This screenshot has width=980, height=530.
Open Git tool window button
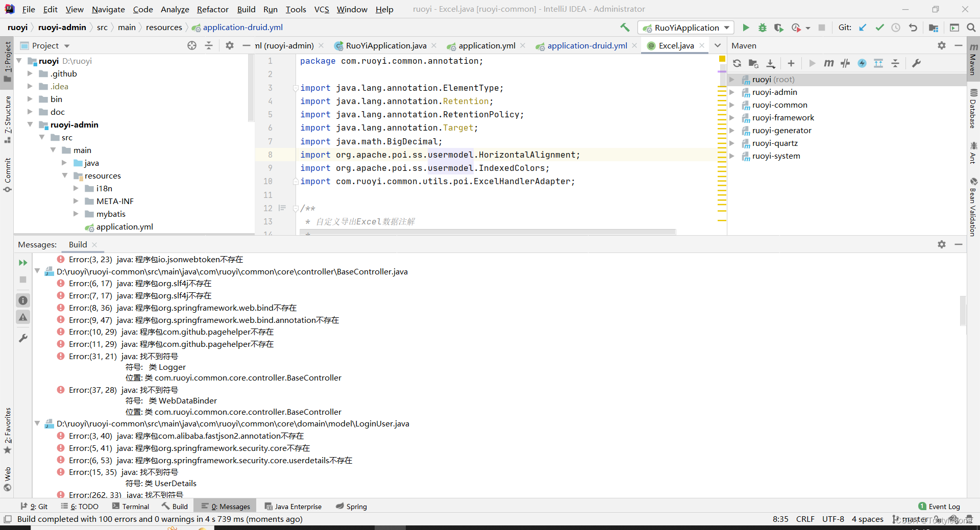click(34, 507)
